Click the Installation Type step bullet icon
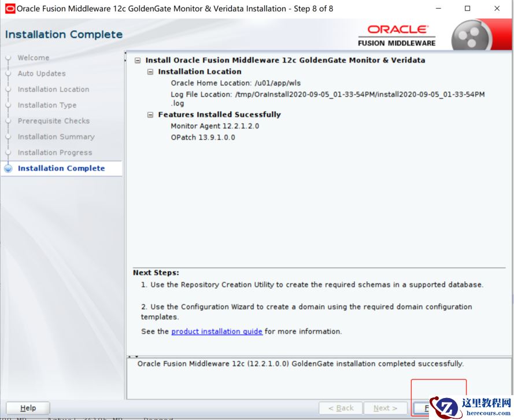This screenshot has height=420, width=514. coord(8,105)
